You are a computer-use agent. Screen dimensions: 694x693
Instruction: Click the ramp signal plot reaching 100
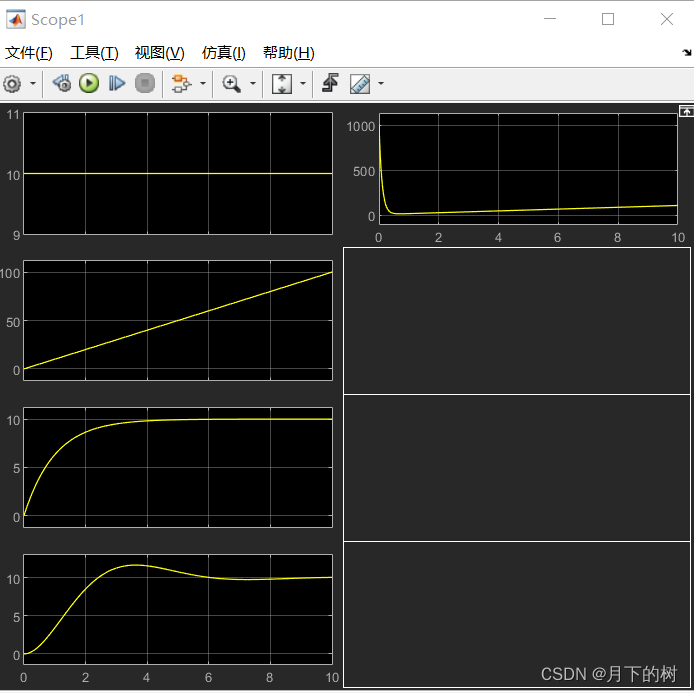pos(178,320)
